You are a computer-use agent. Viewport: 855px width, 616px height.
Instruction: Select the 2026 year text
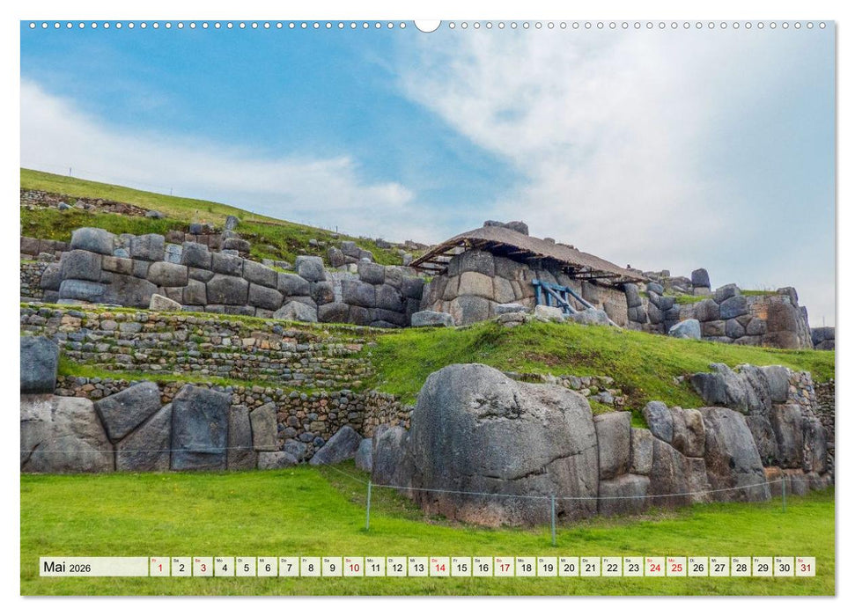point(79,570)
